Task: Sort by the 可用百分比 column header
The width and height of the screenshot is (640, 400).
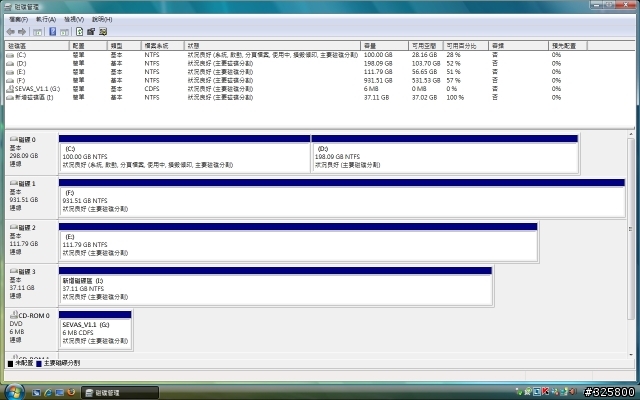Action: [466, 46]
